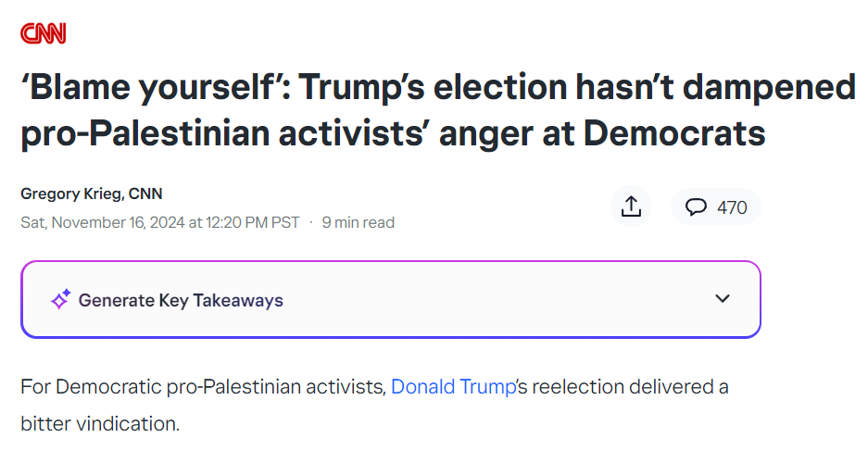Screen dimensions: 868x450
Task: Open comments via the speech bubble icon
Action: 696,207
